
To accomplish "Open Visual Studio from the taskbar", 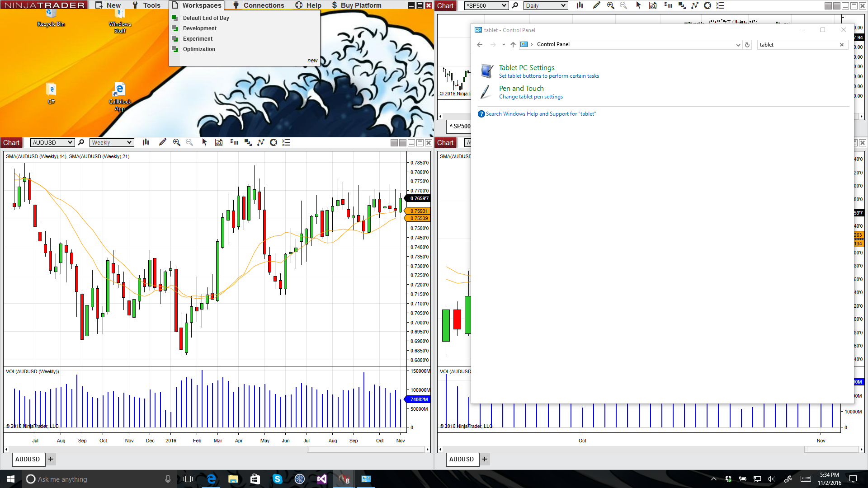I will pyautogui.click(x=321, y=479).
